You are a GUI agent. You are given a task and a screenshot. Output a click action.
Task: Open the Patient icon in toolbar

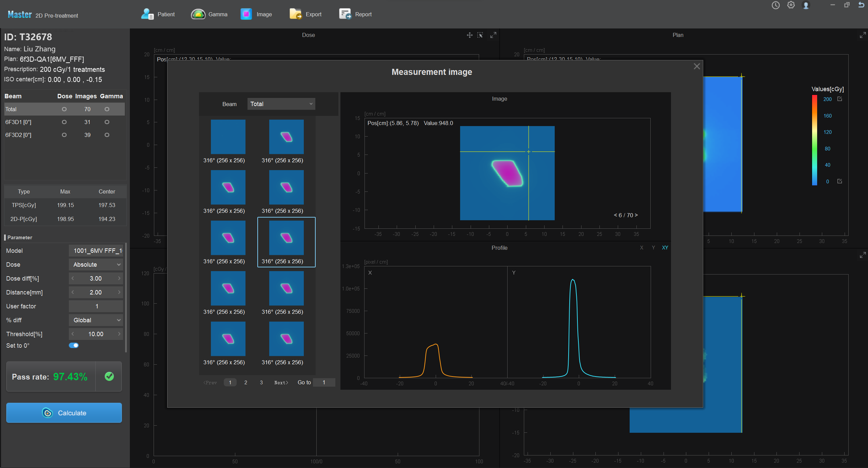tap(148, 14)
